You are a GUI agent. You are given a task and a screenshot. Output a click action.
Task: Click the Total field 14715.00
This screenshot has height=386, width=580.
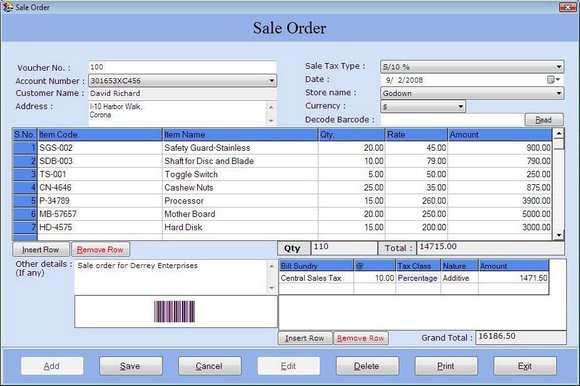pyautogui.click(x=490, y=248)
